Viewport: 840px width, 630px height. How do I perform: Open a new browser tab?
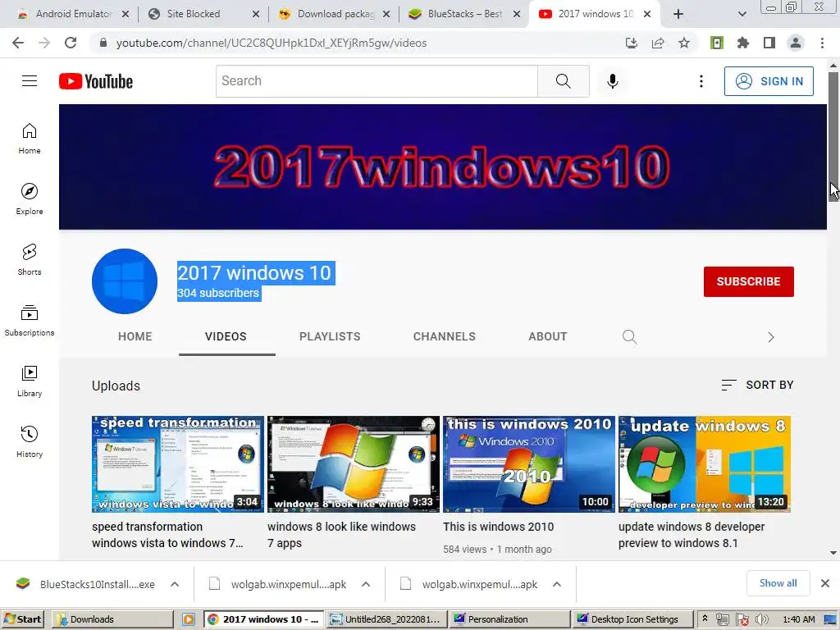coord(678,14)
